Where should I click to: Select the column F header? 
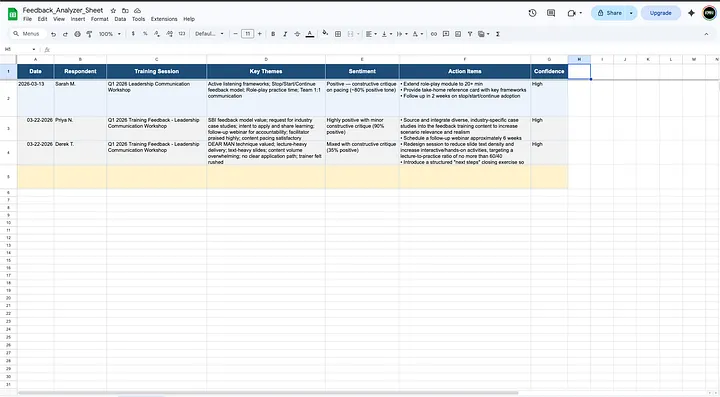465,59
